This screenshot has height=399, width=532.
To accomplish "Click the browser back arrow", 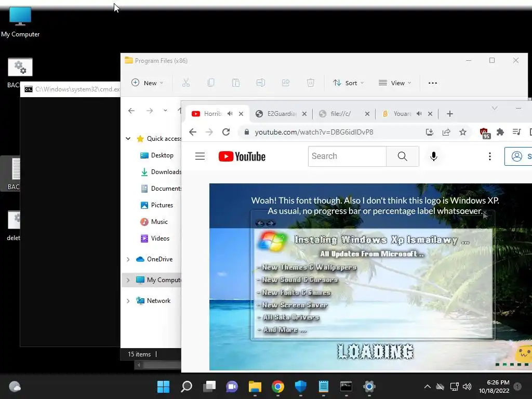I will point(193,132).
